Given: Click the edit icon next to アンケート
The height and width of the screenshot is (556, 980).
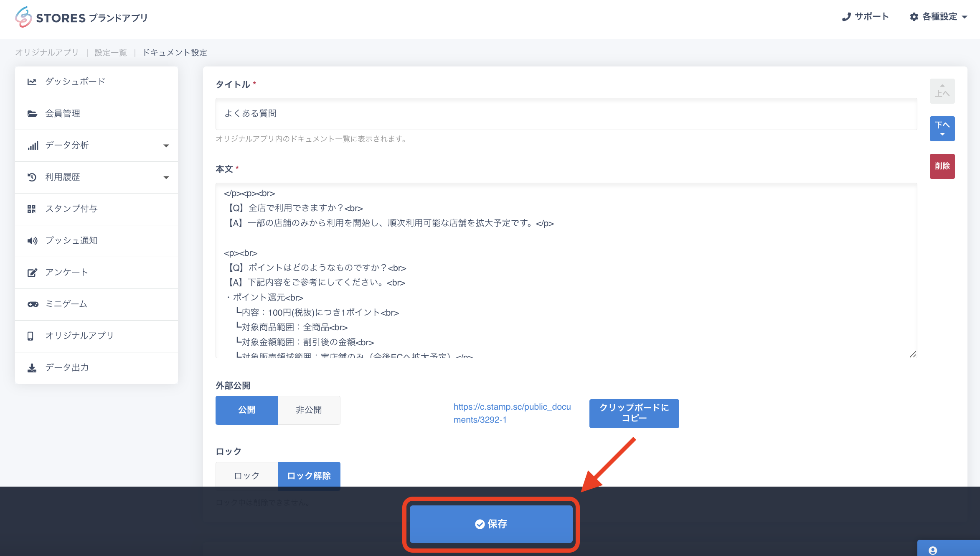Looking at the screenshot, I should point(32,273).
